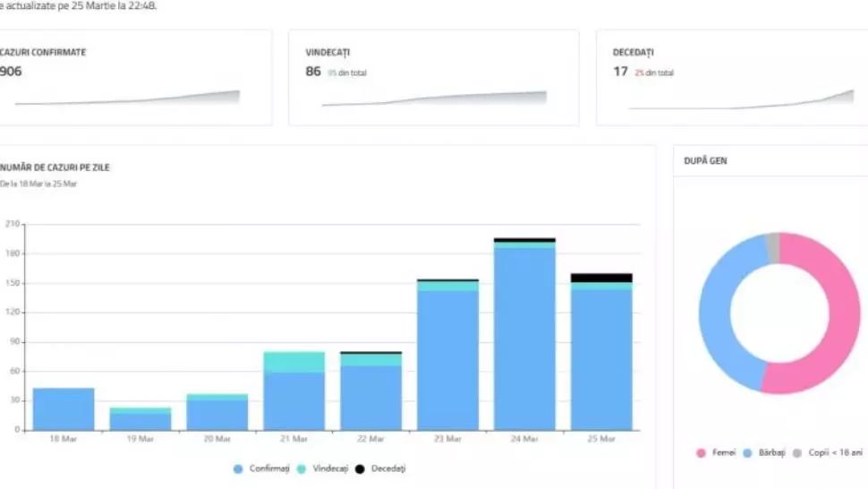Click the teal recovered segment on 21 Mar
This screenshot has height=489, width=868.
tap(294, 362)
